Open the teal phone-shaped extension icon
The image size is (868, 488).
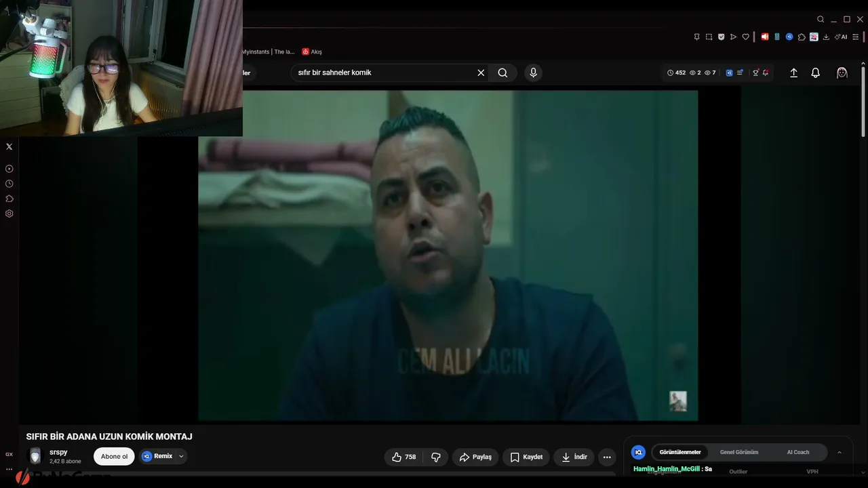(777, 37)
